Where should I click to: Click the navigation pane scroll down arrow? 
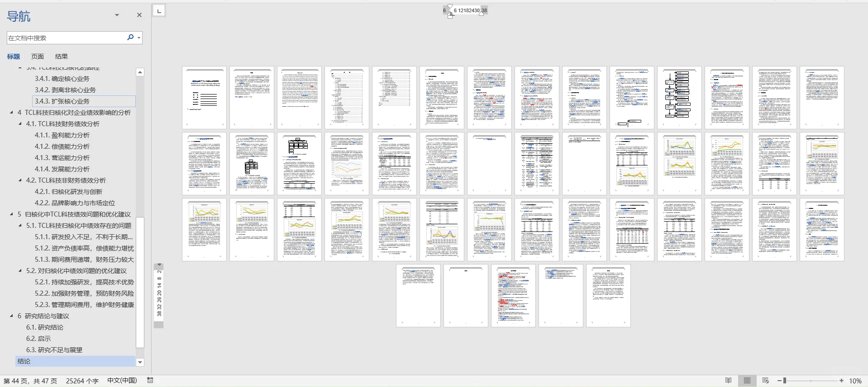140,362
